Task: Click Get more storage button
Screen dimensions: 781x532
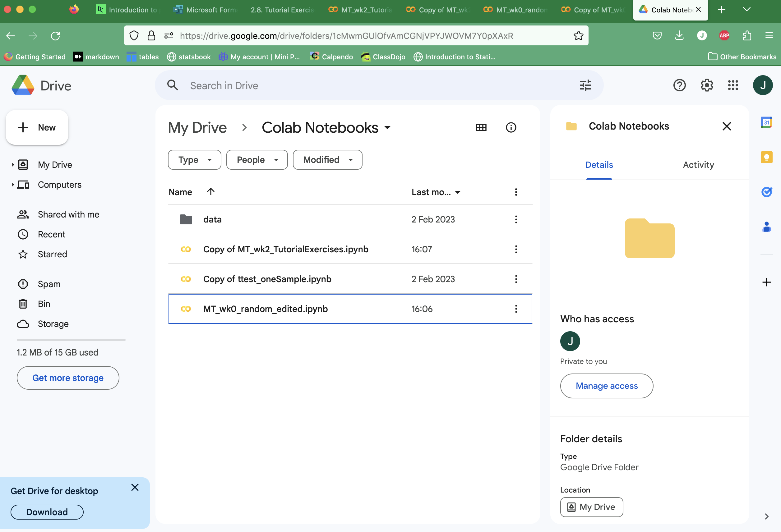Action: point(68,378)
